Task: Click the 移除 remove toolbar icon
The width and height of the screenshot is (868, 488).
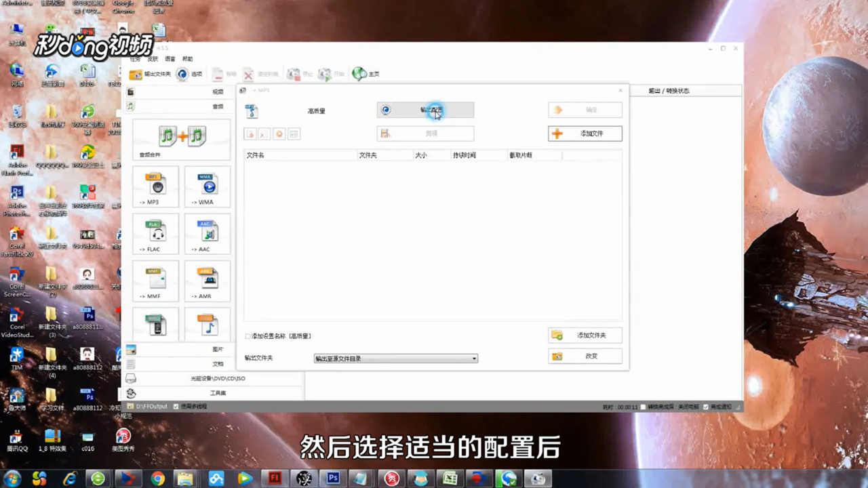Action: click(224, 74)
